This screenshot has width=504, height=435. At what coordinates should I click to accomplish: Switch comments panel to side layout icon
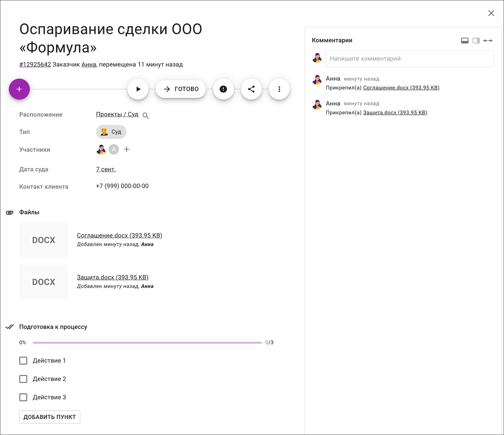click(x=476, y=41)
